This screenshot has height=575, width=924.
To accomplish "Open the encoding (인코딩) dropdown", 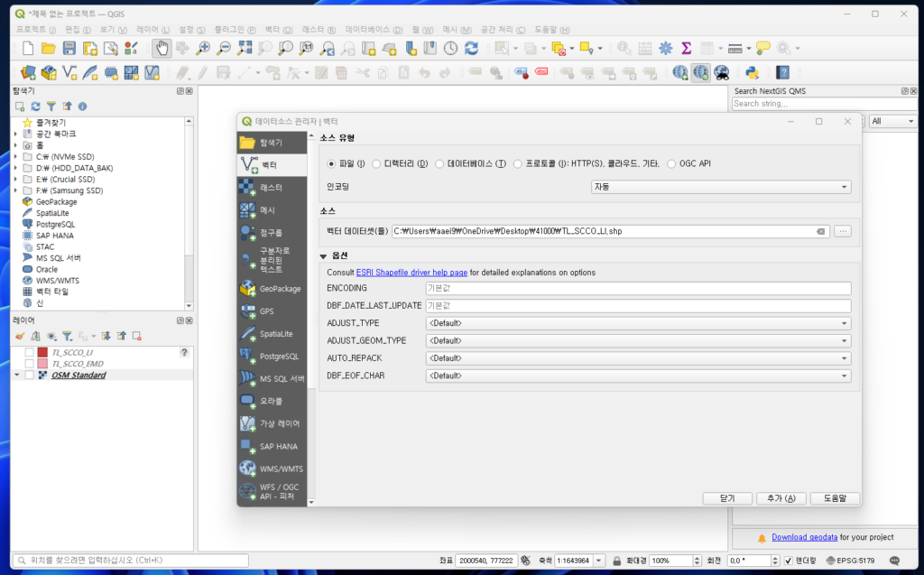I will (720, 187).
